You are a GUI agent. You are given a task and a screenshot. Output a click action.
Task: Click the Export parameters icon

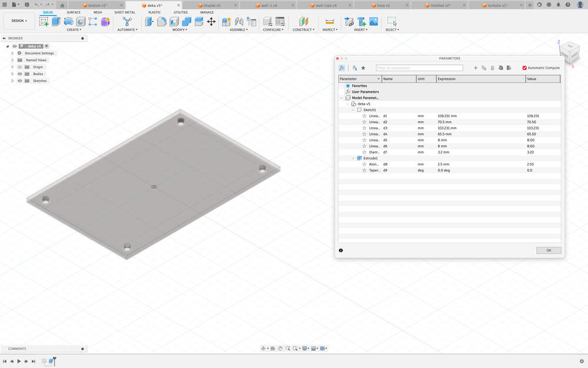coord(509,68)
